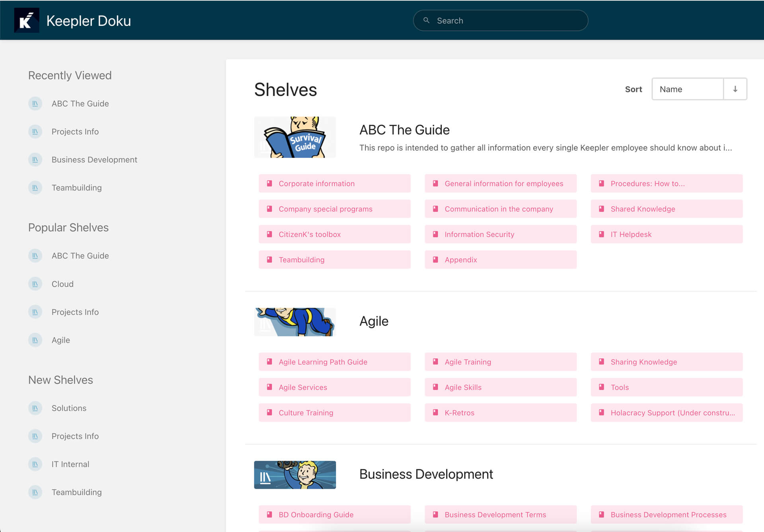Open Company special programs book

(335, 209)
